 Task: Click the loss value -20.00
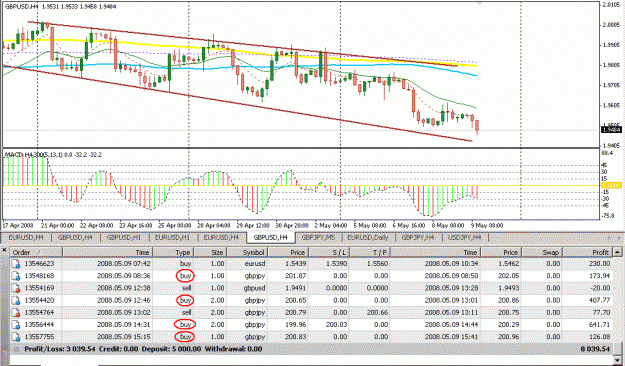point(600,288)
